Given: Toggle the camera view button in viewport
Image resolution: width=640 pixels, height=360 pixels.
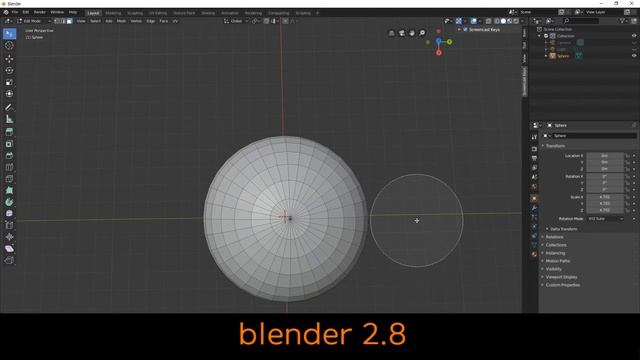Looking at the screenshot, I should pos(402,33).
